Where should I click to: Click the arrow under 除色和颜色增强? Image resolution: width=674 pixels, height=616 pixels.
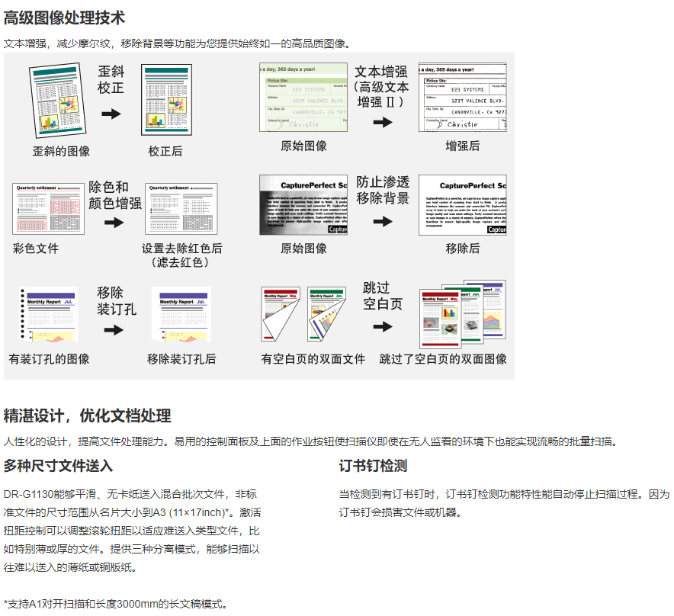point(114,223)
